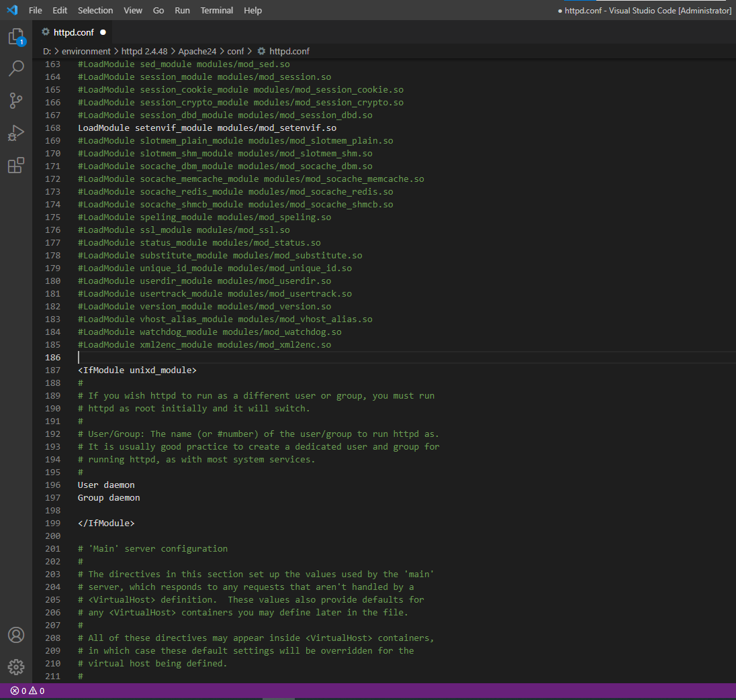Click '#LoadModule status_module' comment line
The image size is (736, 700).
pos(199,242)
